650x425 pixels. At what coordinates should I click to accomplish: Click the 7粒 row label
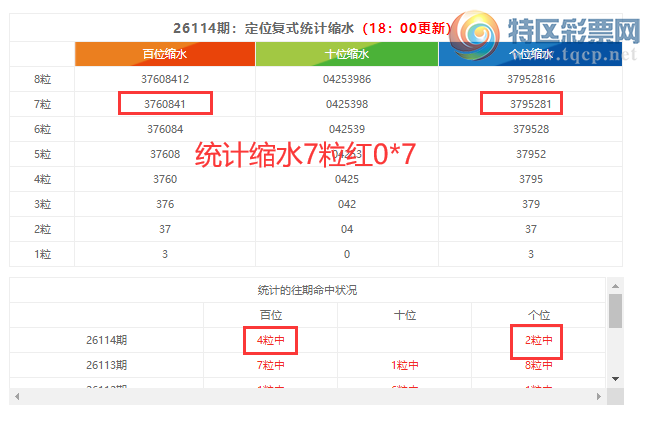click(42, 104)
